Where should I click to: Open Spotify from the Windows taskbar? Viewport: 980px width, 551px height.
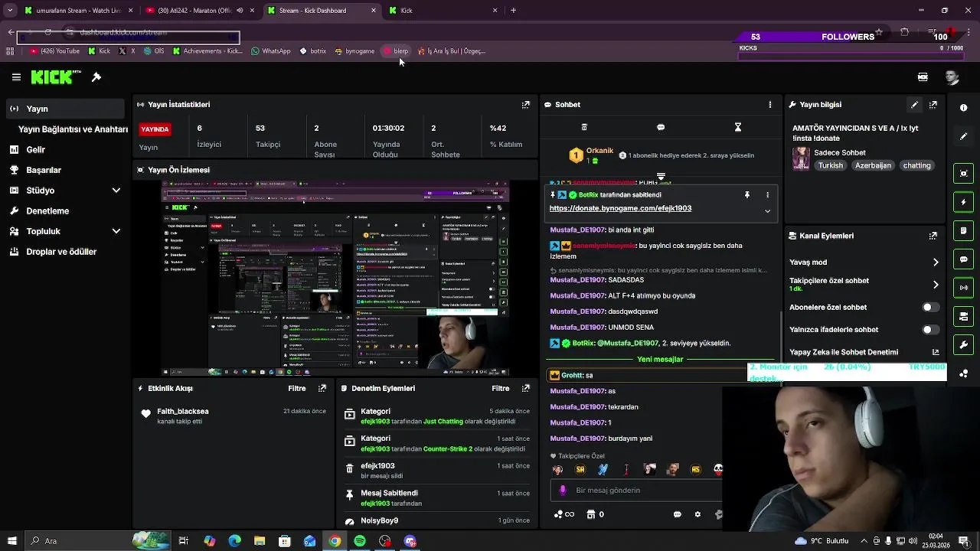[x=360, y=541]
